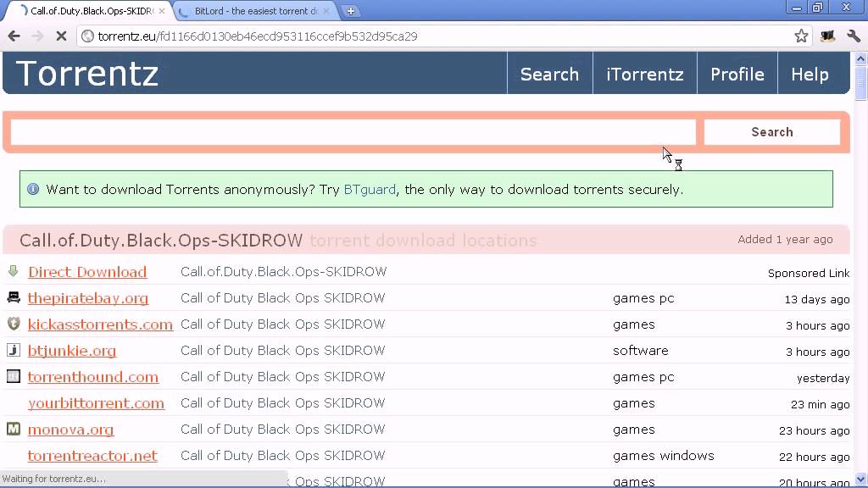Close the BitLord tab
Viewport: 868px width, 488px height.
tap(326, 11)
